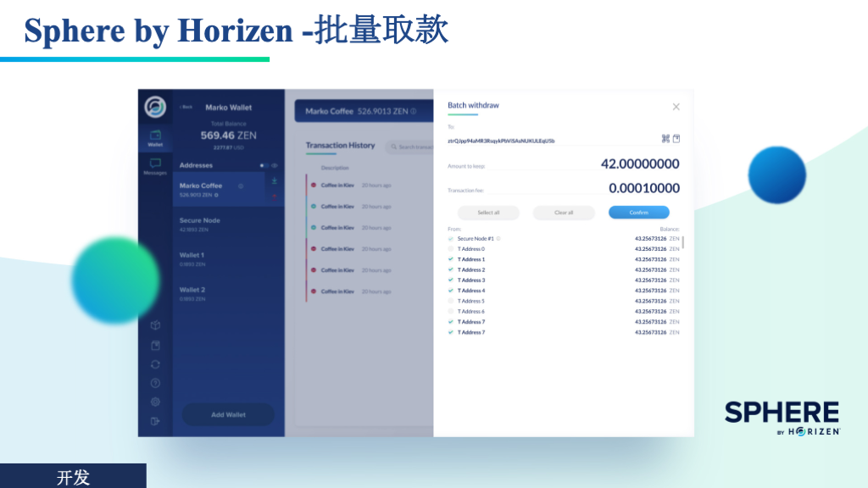Switch to the Transaction History tab

341,146
